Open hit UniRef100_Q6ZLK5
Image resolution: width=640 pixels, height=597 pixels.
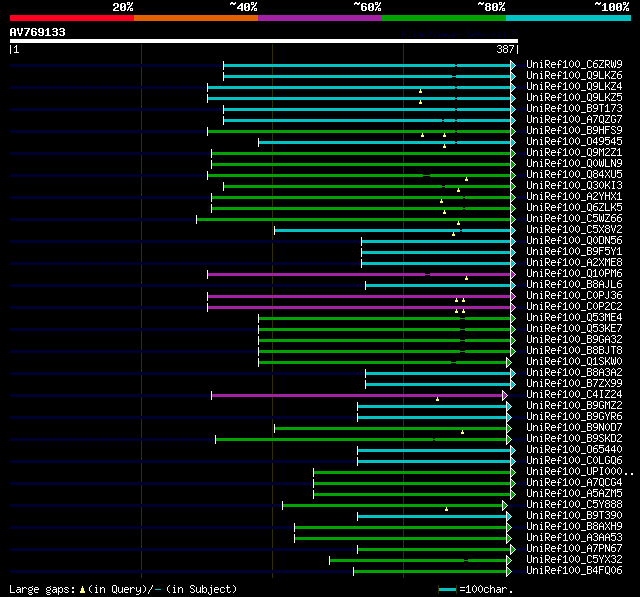pyautogui.click(x=574, y=208)
